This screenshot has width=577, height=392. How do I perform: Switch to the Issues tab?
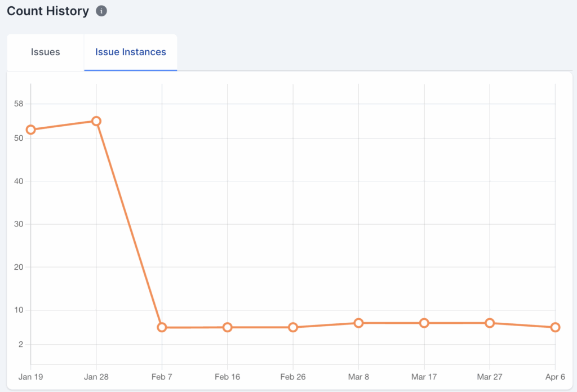click(x=45, y=52)
